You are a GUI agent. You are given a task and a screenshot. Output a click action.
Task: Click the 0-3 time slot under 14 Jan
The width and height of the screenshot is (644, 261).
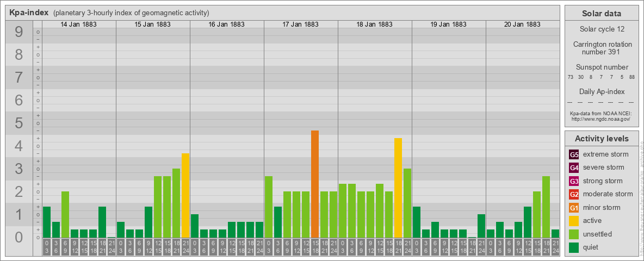(x=47, y=247)
